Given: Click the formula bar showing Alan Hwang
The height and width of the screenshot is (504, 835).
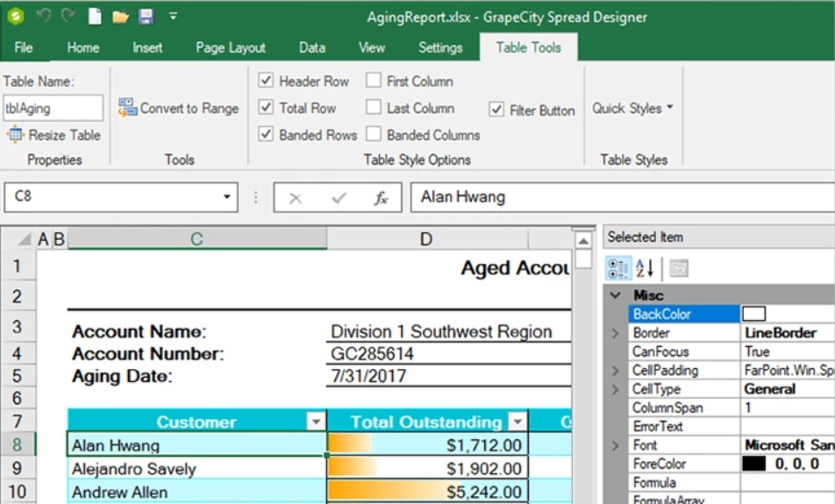Looking at the screenshot, I should tap(622, 197).
